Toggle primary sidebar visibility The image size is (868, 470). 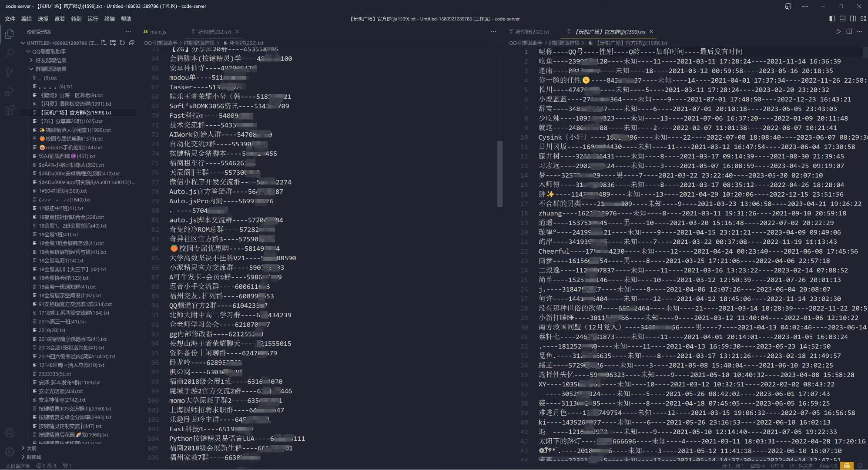[x=832, y=19]
